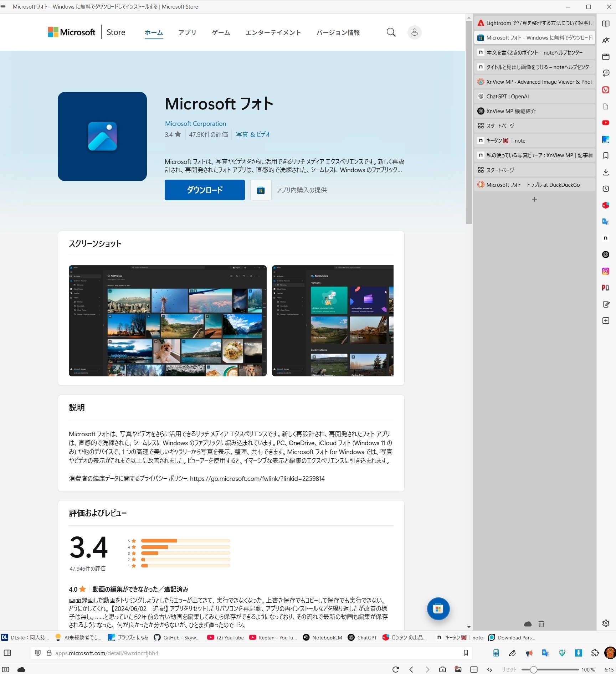Click the Microsoft Store account profile icon
This screenshot has width=616, height=674.
point(414,32)
